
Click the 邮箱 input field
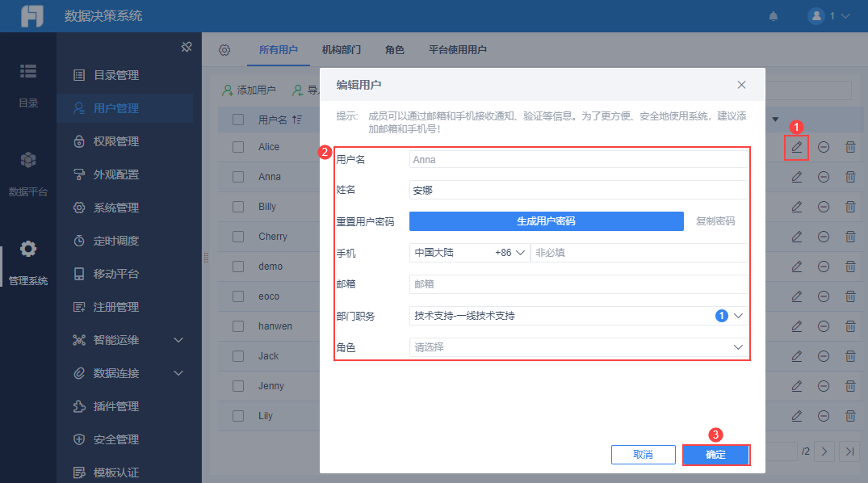(578, 284)
